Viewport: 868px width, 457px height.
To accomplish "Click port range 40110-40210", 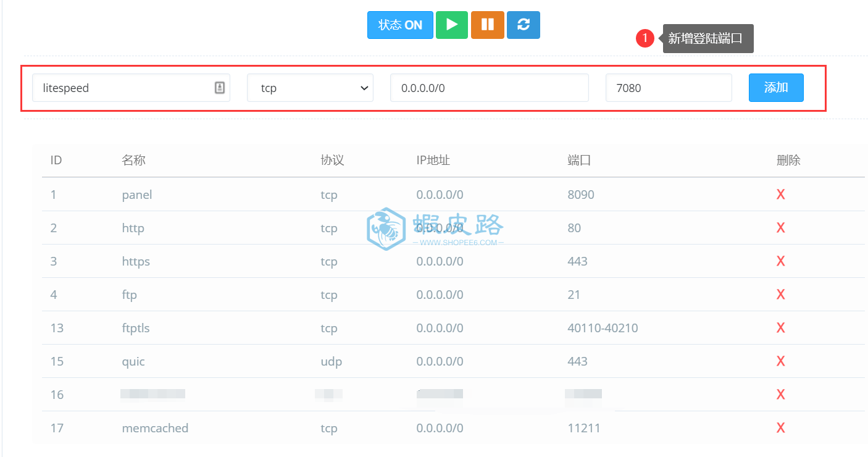I will pos(603,328).
